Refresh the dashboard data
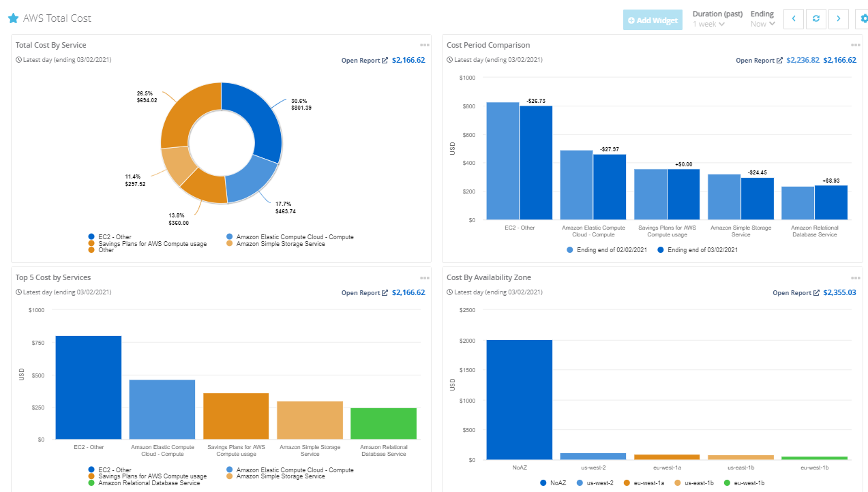 816,19
